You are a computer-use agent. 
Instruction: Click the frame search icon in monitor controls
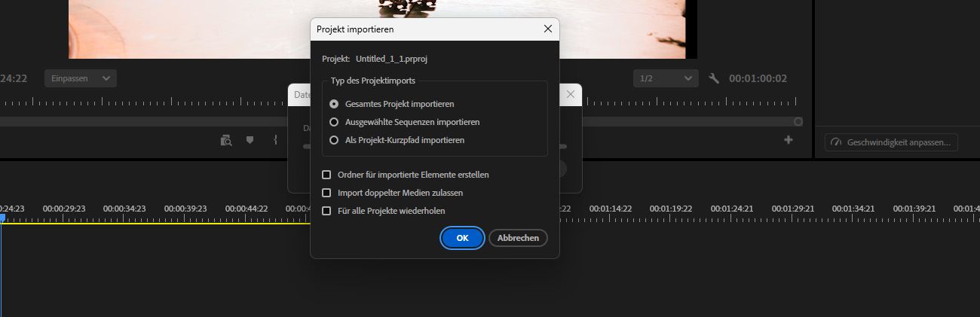tap(226, 140)
